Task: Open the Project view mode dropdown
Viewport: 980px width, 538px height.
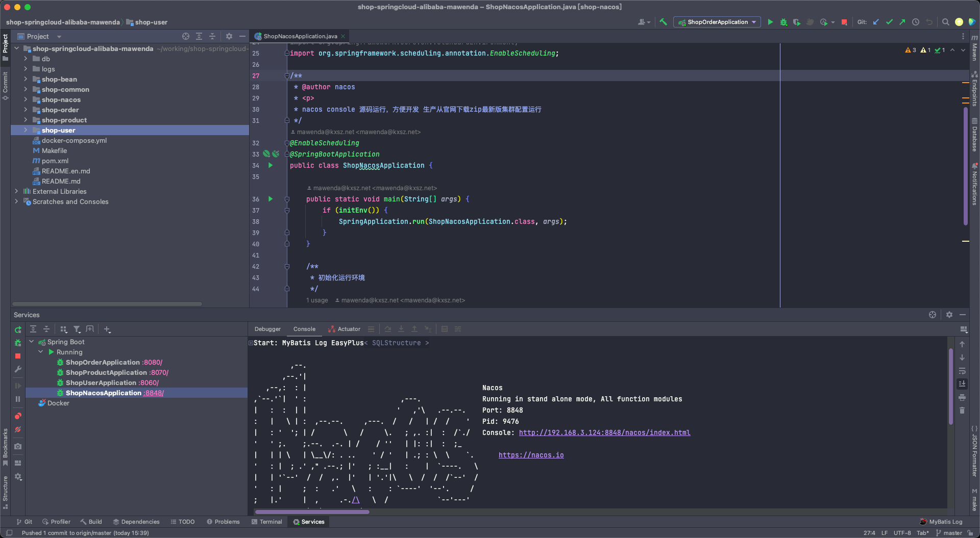Action: (x=59, y=37)
